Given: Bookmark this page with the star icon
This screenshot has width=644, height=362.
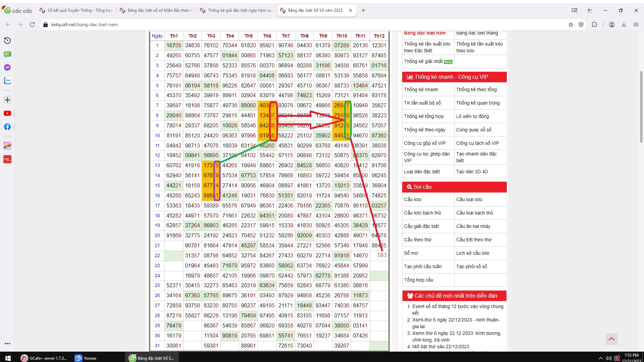Looking at the screenshot, I should click(x=571, y=24).
